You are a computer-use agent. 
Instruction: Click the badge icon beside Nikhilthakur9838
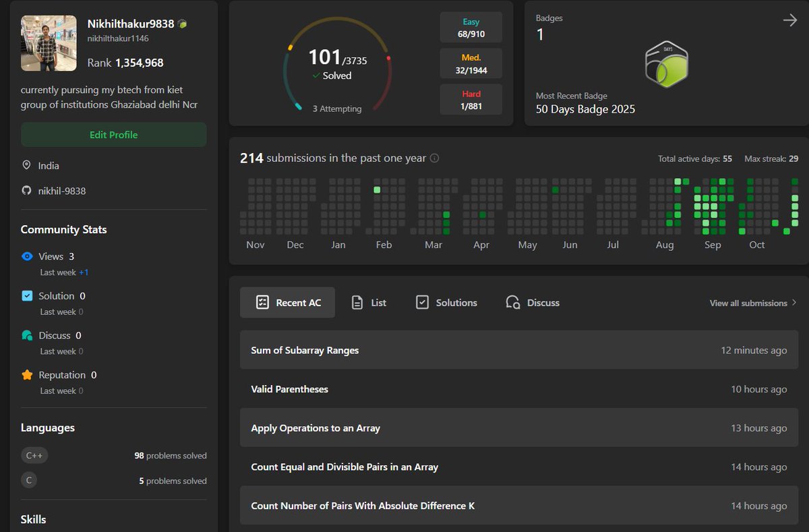click(182, 24)
